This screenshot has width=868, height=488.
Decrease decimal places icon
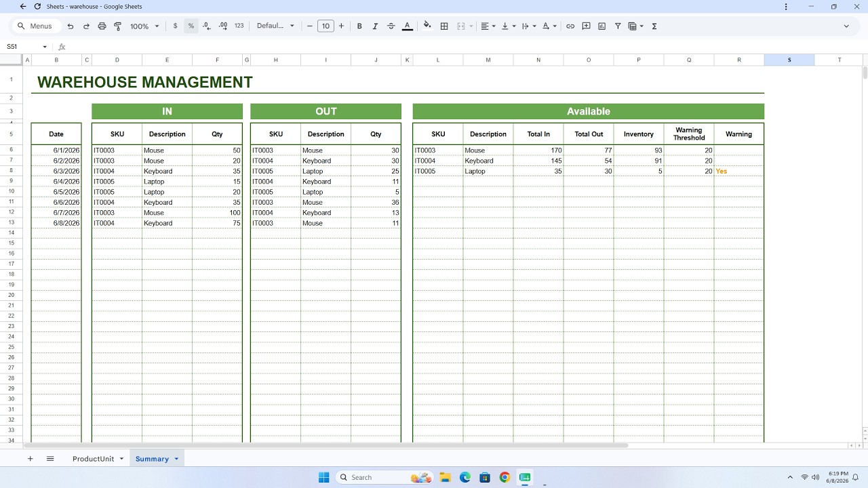click(x=206, y=26)
